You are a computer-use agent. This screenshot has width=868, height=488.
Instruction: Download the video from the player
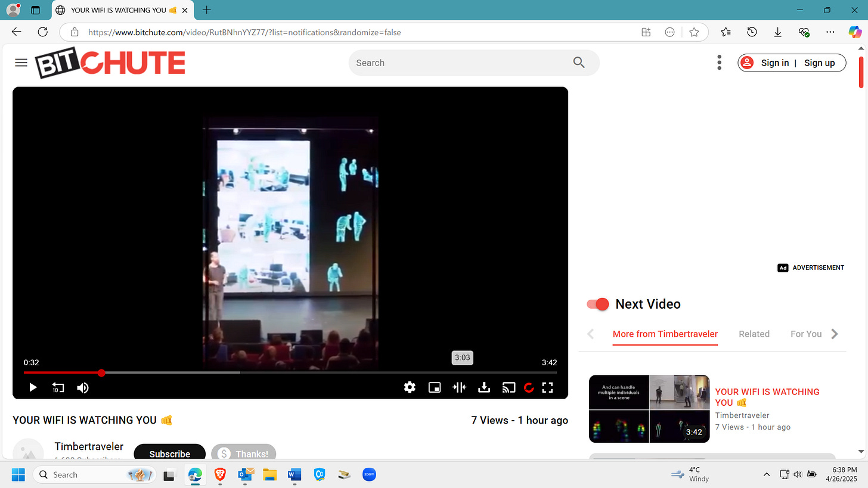click(484, 388)
